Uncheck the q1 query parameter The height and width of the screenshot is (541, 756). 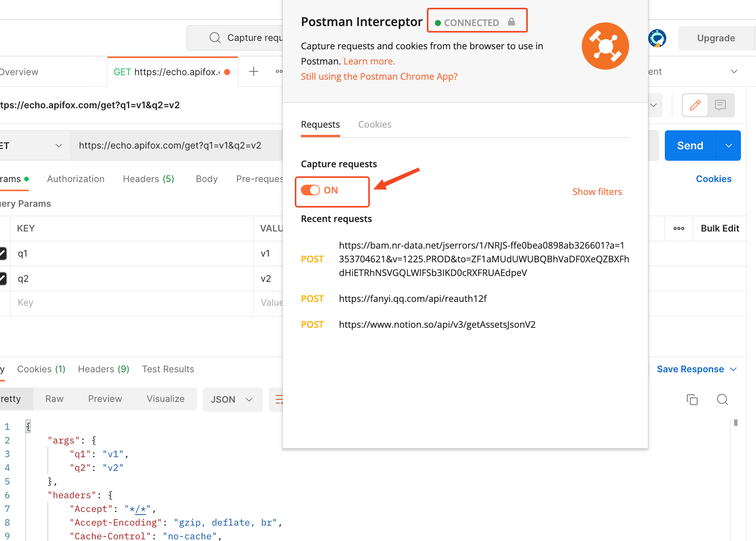click(x=2, y=253)
